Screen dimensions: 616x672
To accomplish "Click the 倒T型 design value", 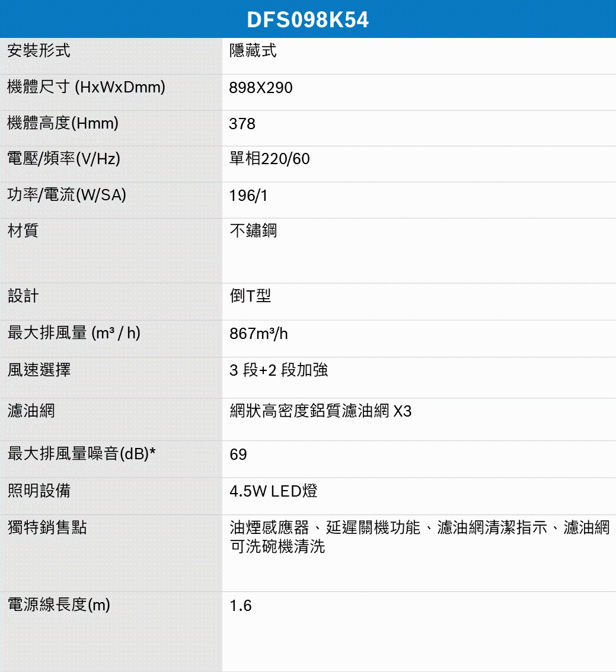I will click(x=250, y=296).
